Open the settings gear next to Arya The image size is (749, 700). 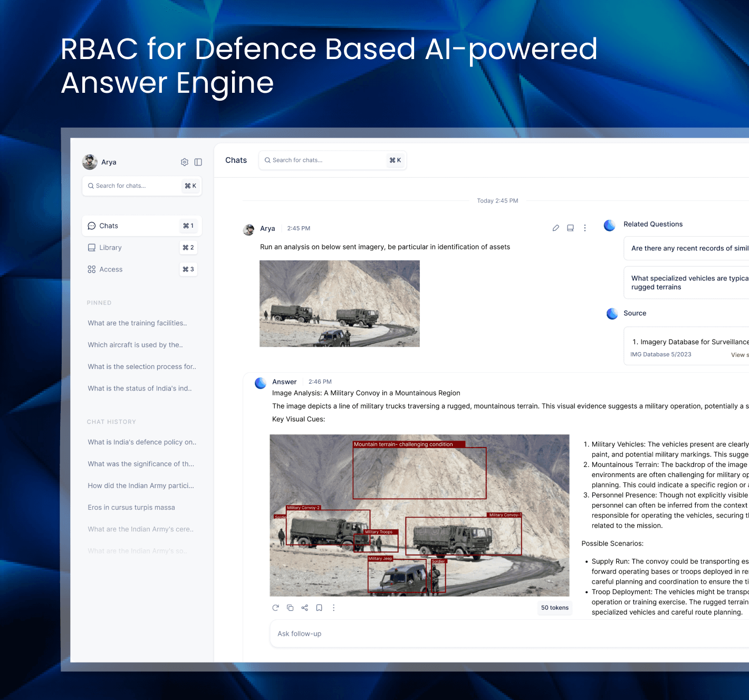pos(185,162)
